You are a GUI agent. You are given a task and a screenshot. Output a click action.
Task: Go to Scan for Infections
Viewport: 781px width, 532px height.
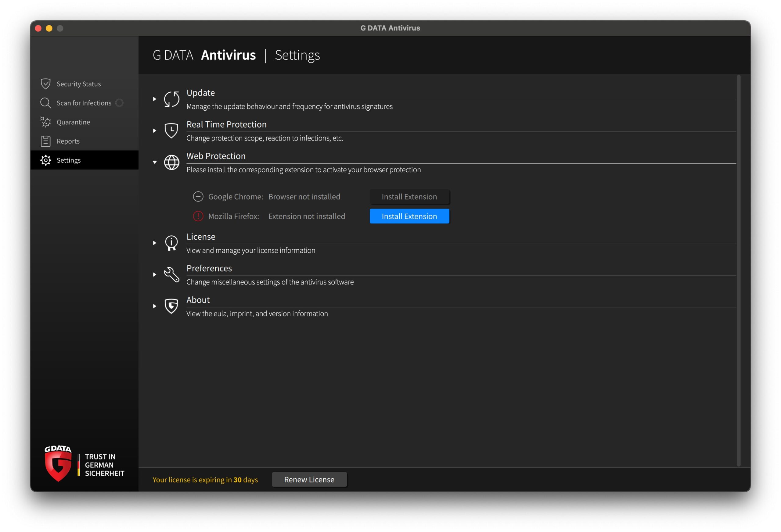[84, 103]
